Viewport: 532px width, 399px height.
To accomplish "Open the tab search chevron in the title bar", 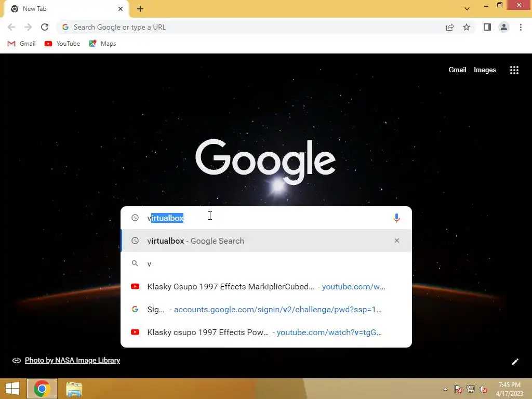I will click(467, 9).
